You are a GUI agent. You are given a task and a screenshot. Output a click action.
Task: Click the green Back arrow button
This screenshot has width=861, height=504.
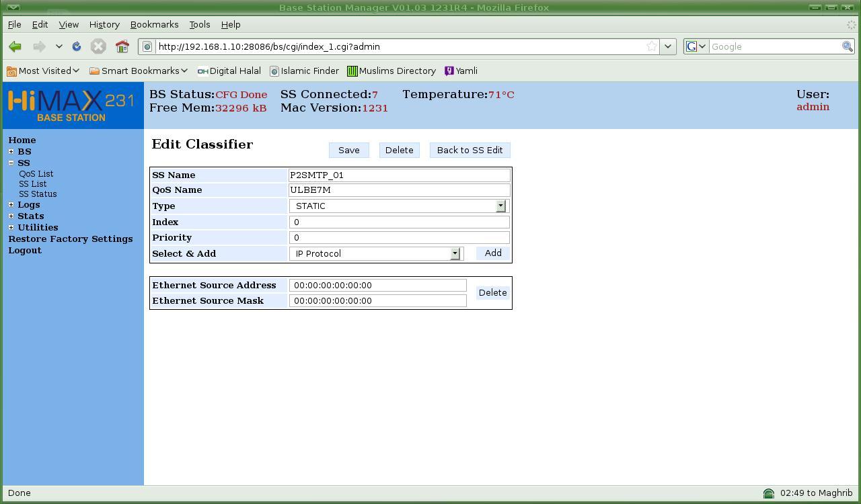[x=15, y=46]
